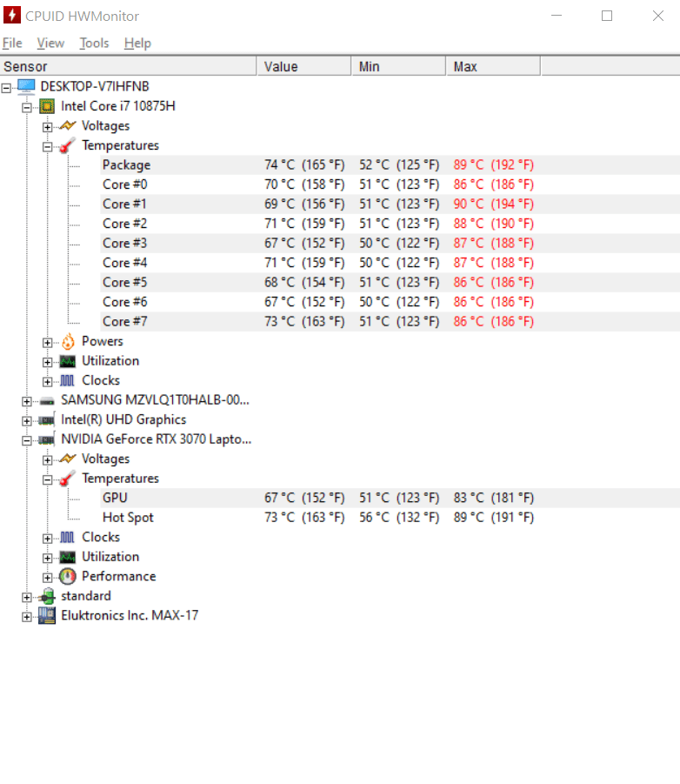The width and height of the screenshot is (680, 784).
Task: Open the File menu
Action: pyautogui.click(x=12, y=44)
